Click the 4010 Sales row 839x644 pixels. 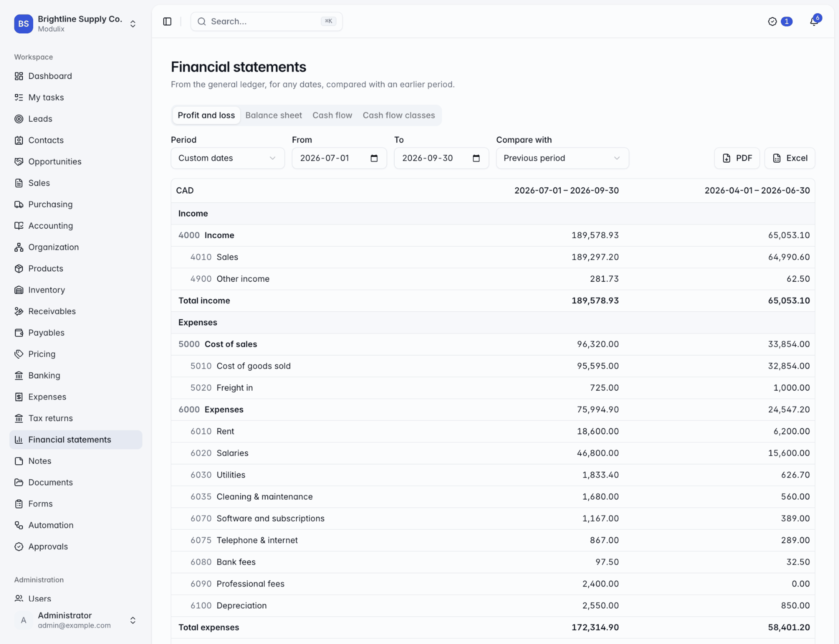[493, 257]
